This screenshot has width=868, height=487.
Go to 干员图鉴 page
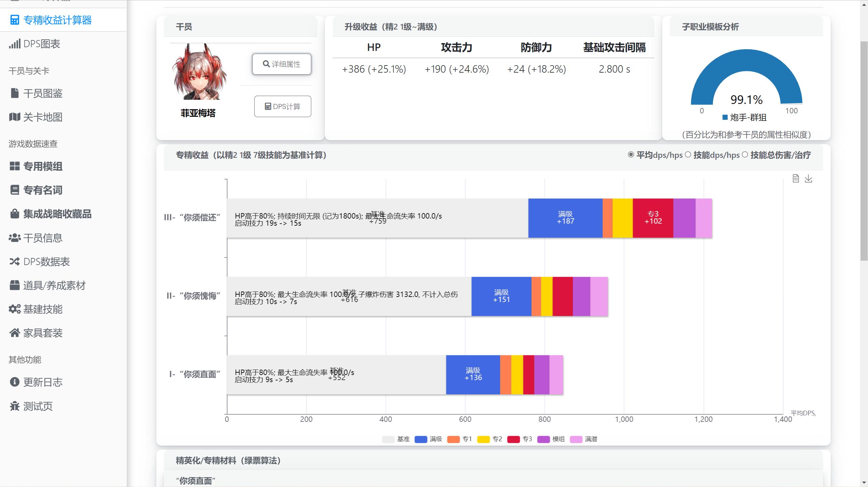(x=43, y=93)
